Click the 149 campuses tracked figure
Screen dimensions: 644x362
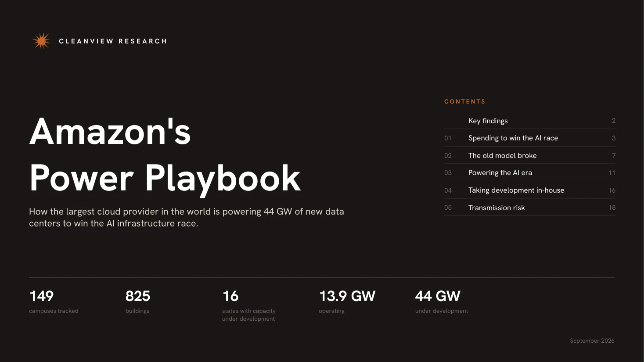click(x=41, y=296)
